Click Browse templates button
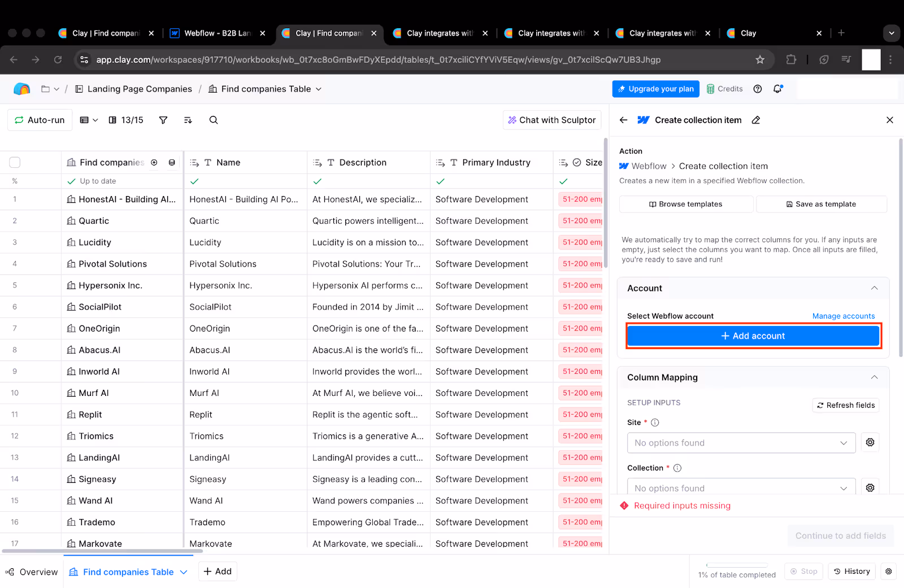The height and width of the screenshot is (588, 904). click(686, 204)
